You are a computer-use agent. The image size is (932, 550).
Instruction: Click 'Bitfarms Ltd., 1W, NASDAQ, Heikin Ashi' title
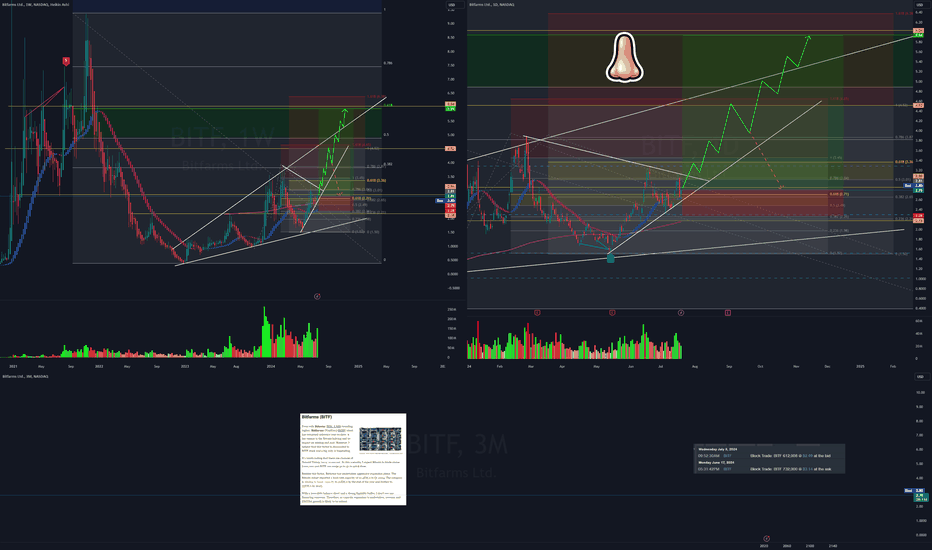(x=36, y=5)
